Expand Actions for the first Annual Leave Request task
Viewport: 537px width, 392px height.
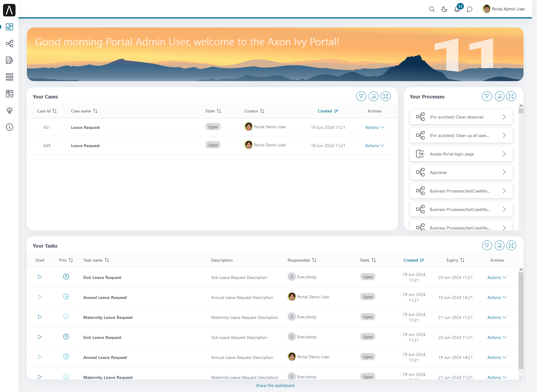pos(497,297)
